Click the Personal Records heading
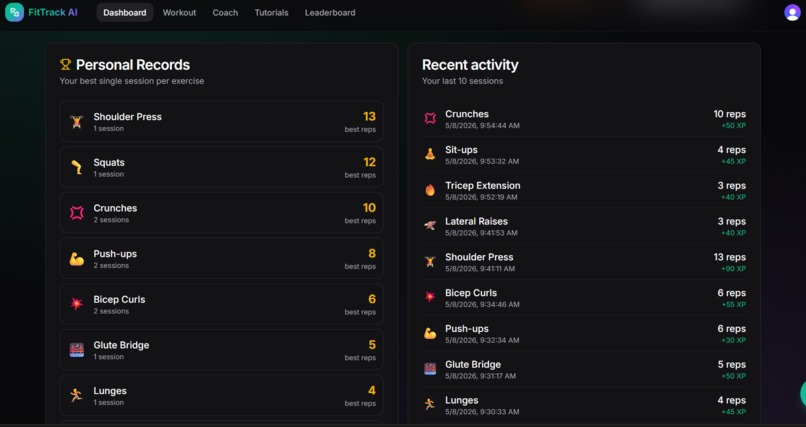Screen dimensions: 806x427 (133, 65)
